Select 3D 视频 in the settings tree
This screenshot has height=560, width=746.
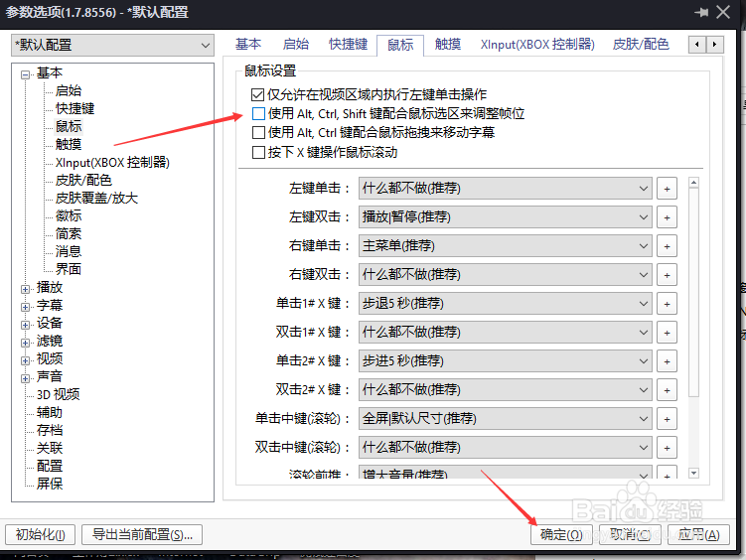(x=58, y=394)
